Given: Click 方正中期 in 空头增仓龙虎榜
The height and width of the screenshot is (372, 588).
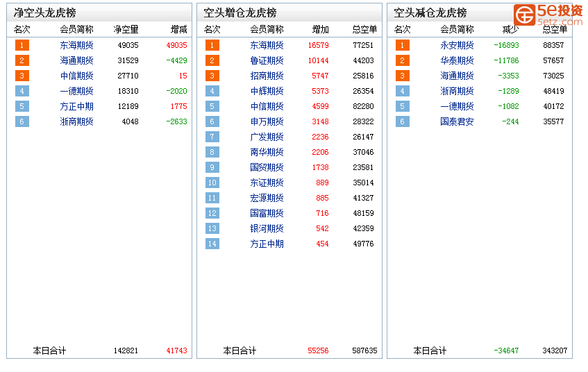Looking at the screenshot, I should (267, 244).
